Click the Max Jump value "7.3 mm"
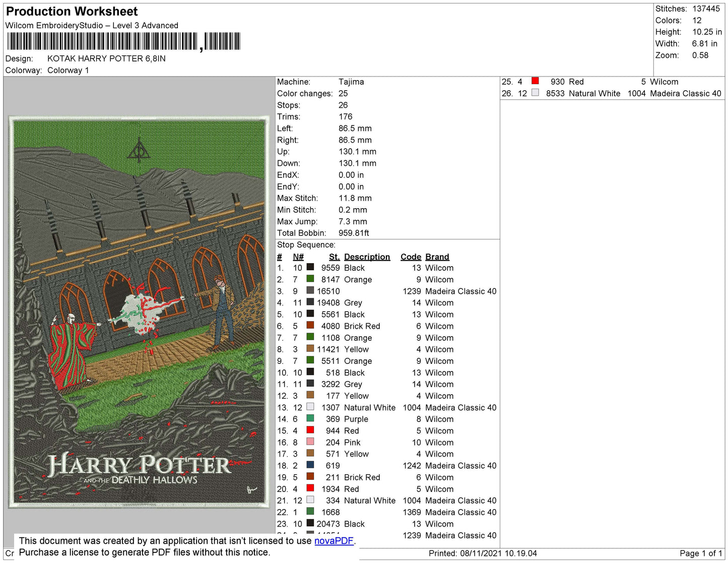728x563 pixels. pos(353,221)
